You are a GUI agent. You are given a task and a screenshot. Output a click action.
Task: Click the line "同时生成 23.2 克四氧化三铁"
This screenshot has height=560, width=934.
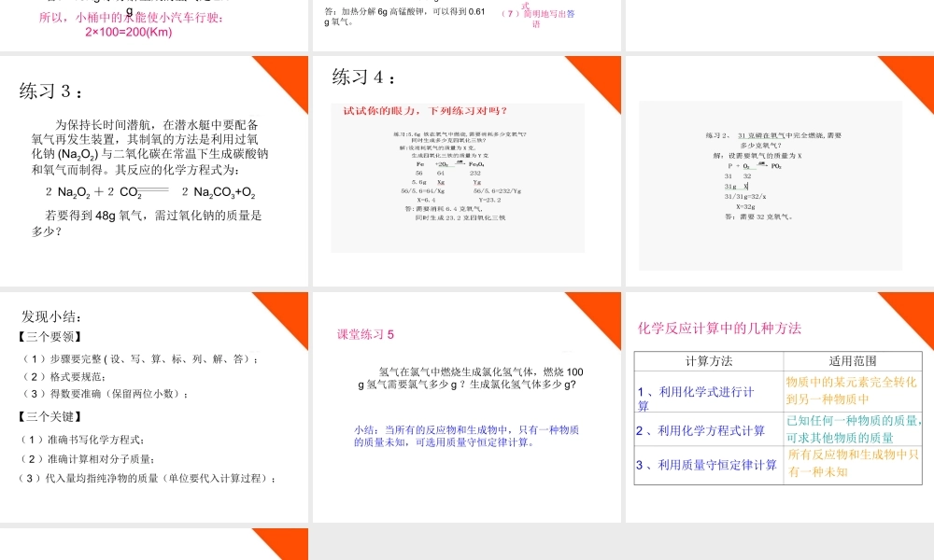460,217
